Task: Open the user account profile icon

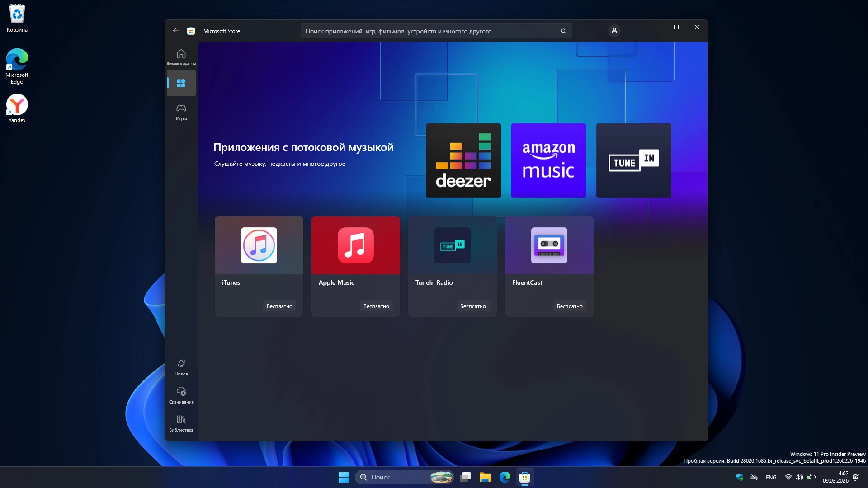Action: click(x=614, y=31)
